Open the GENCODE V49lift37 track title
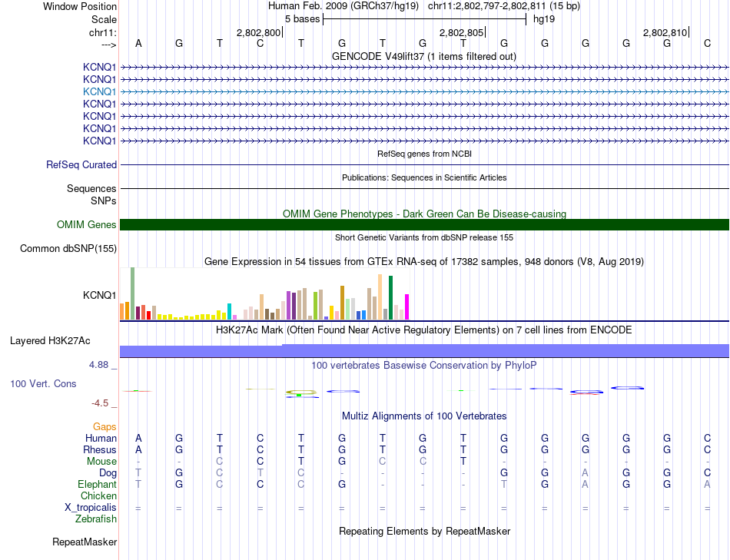Screen dimensions: 730x560 click(x=424, y=57)
